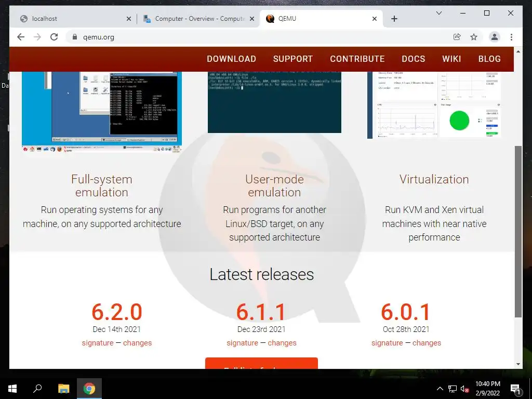Click the Full-system emulation heading
Screen dimensions: 532x399
[102, 185]
